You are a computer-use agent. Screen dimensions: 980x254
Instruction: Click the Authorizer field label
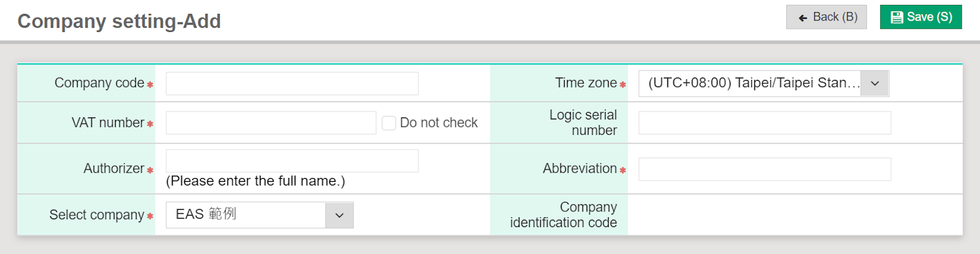tap(114, 168)
